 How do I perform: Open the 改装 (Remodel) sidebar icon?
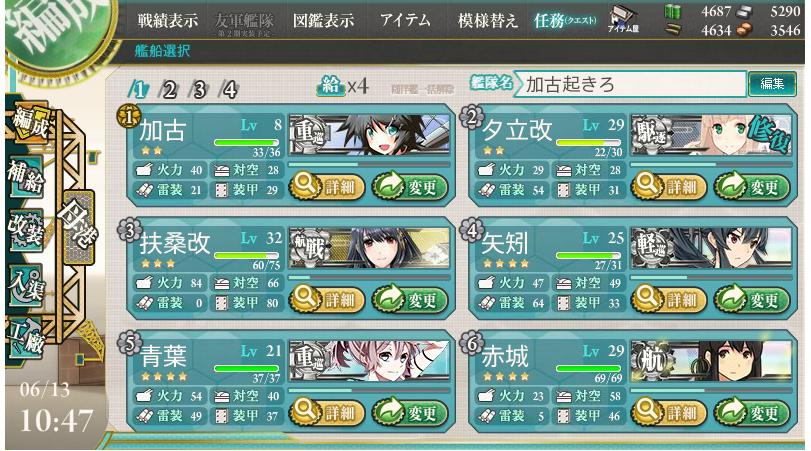point(26,230)
